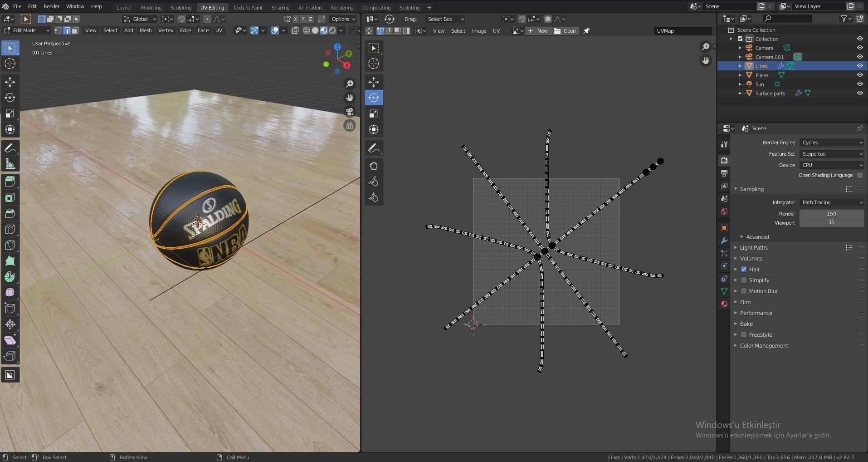Click the outliner search field

[x=787, y=19]
